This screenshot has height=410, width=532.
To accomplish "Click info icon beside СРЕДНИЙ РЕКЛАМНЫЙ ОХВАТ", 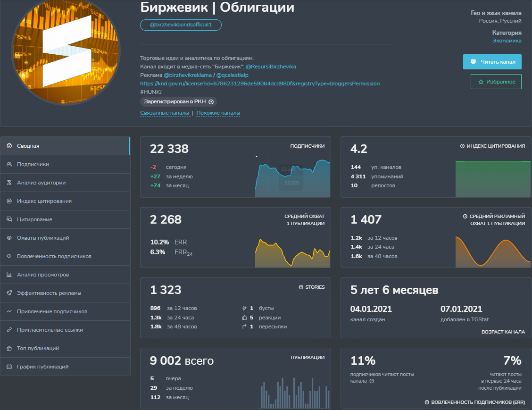I will (x=465, y=216).
